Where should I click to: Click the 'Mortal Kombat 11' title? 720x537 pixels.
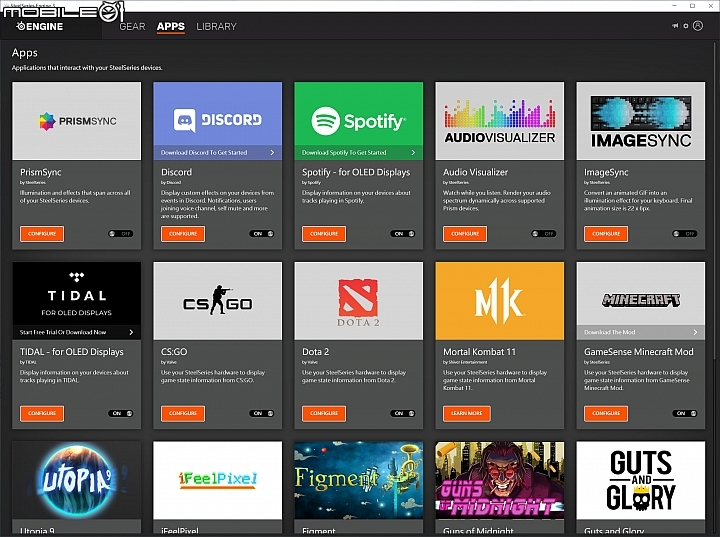tap(479, 352)
